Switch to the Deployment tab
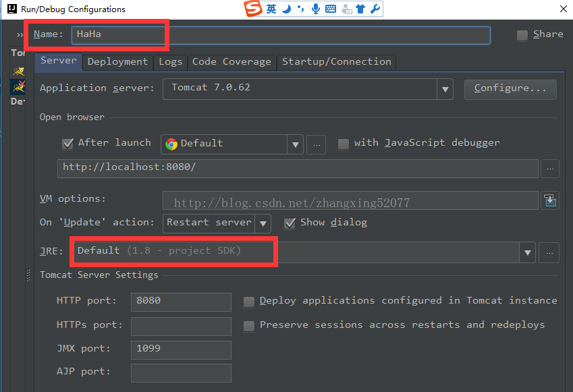This screenshot has width=573, height=392. point(117,62)
